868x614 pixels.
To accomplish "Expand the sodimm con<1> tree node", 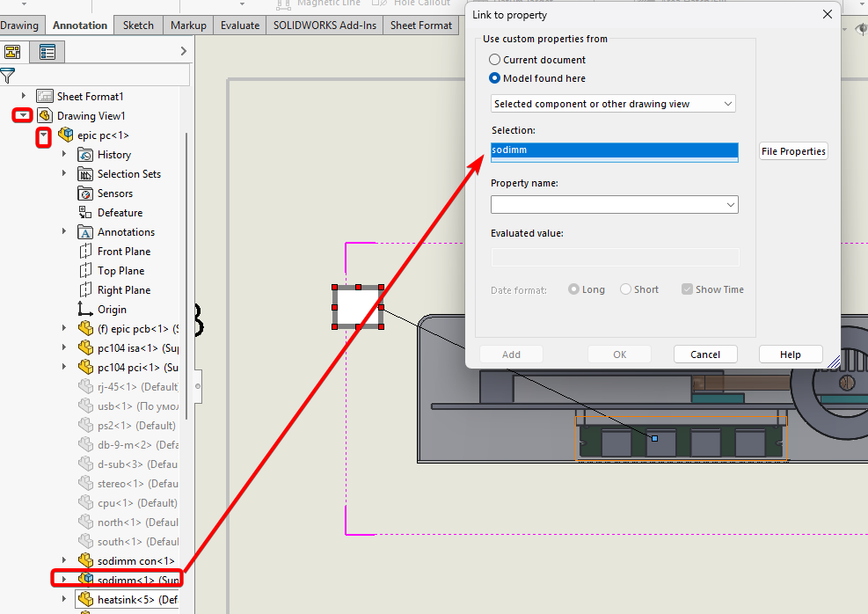I will (x=64, y=560).
